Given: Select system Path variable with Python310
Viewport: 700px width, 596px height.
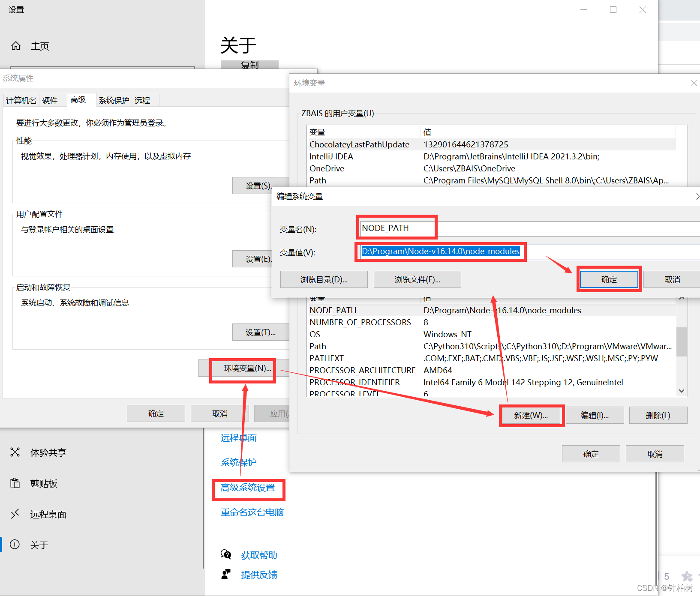Looking at the screenshot, I should pyautogui.click(x=491, y=346).
